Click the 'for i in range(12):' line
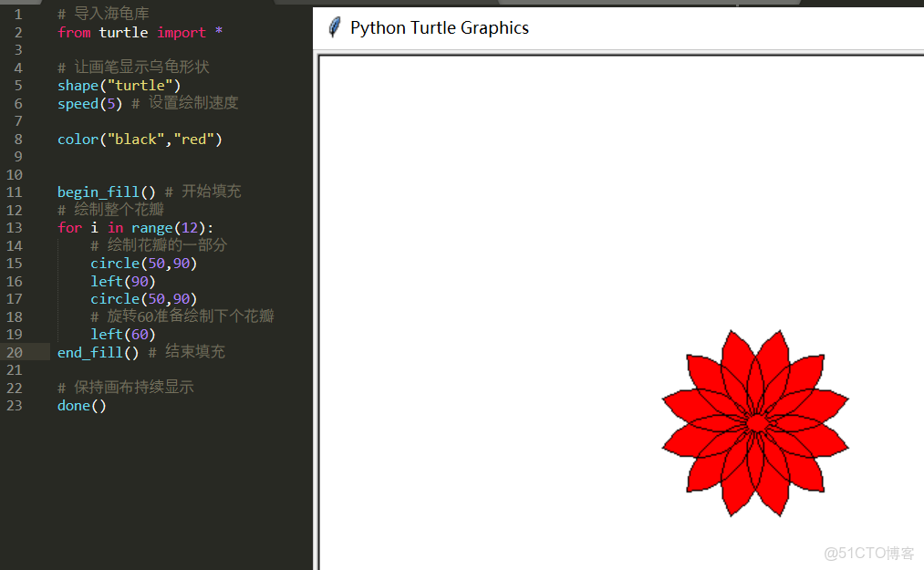Viewport: 924px width, 570px height. (x=136, y=227)
